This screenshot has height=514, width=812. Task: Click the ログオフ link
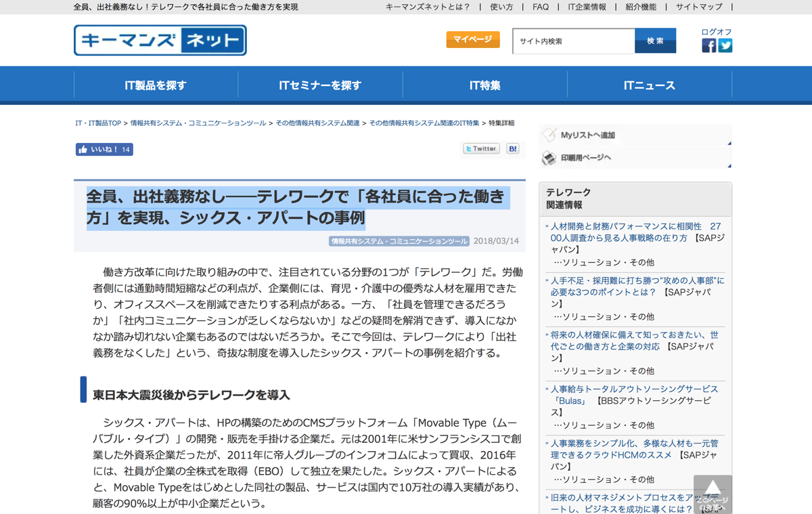coord(717,32)
